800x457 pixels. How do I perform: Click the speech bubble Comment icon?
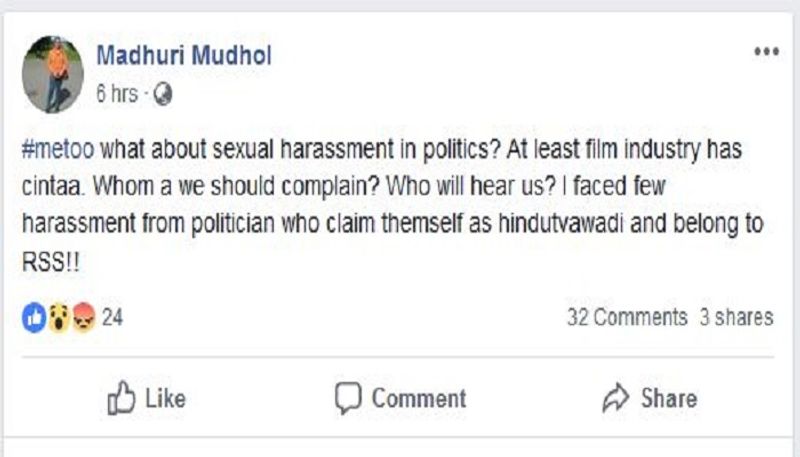(347, 398)
